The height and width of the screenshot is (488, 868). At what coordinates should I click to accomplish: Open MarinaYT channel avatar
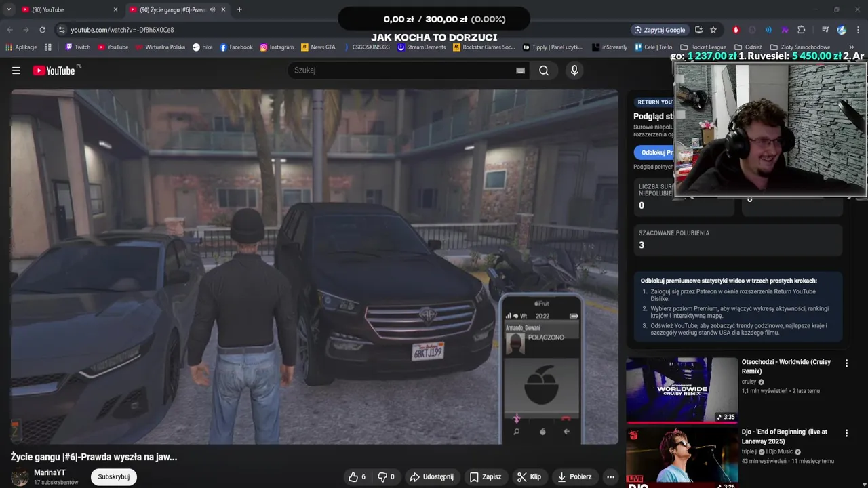(20, 477)
